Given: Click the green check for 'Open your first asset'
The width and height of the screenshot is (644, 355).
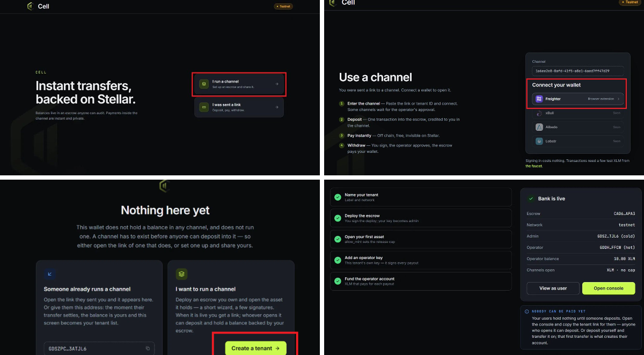Looking at the screenshot, I should click(x=338, y=239).
